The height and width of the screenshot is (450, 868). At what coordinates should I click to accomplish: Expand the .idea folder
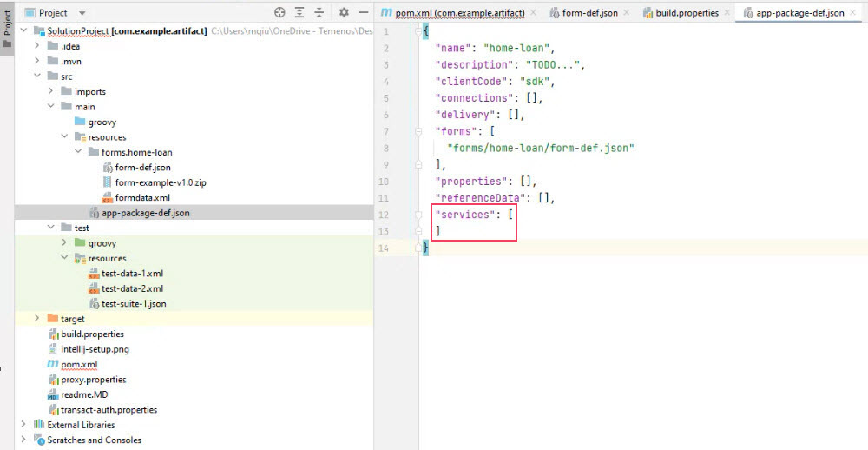pos(36,46)
